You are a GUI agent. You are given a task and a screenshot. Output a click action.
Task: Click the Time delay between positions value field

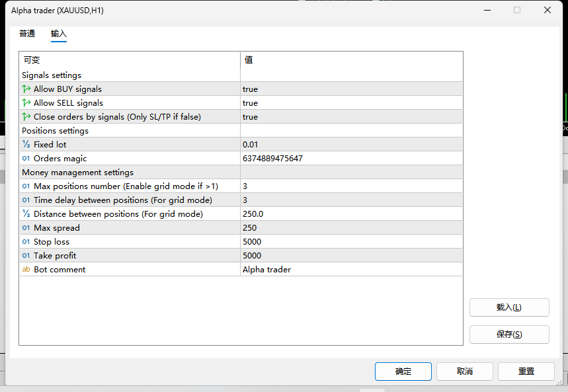click(351, 200)
